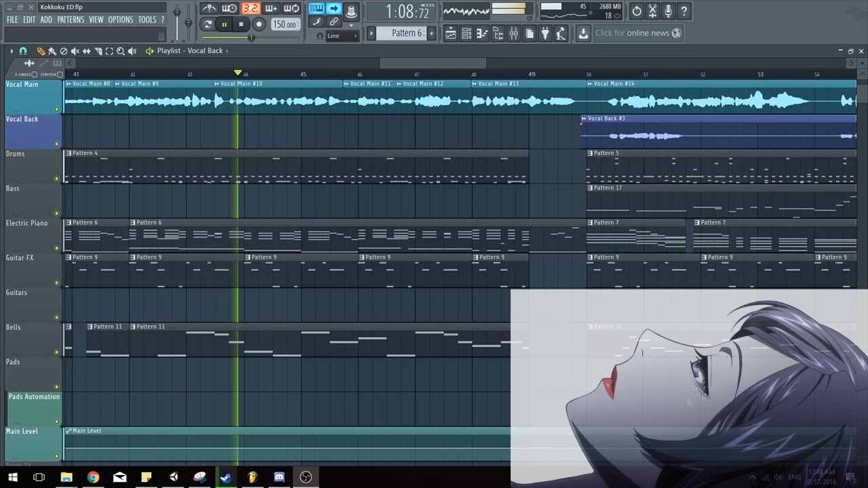Stop playback with the stop button
The height and width of the screenshot is (488, 868).
click(241, 24)
